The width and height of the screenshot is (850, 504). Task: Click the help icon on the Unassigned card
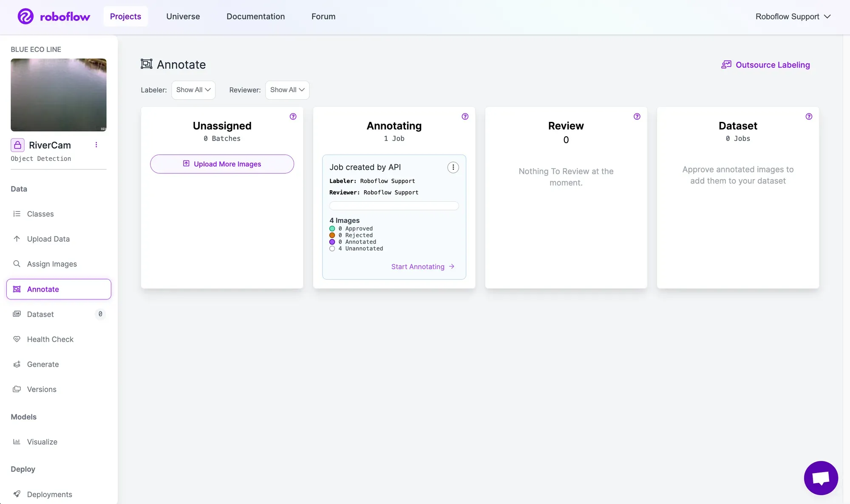tap(293, 117)
